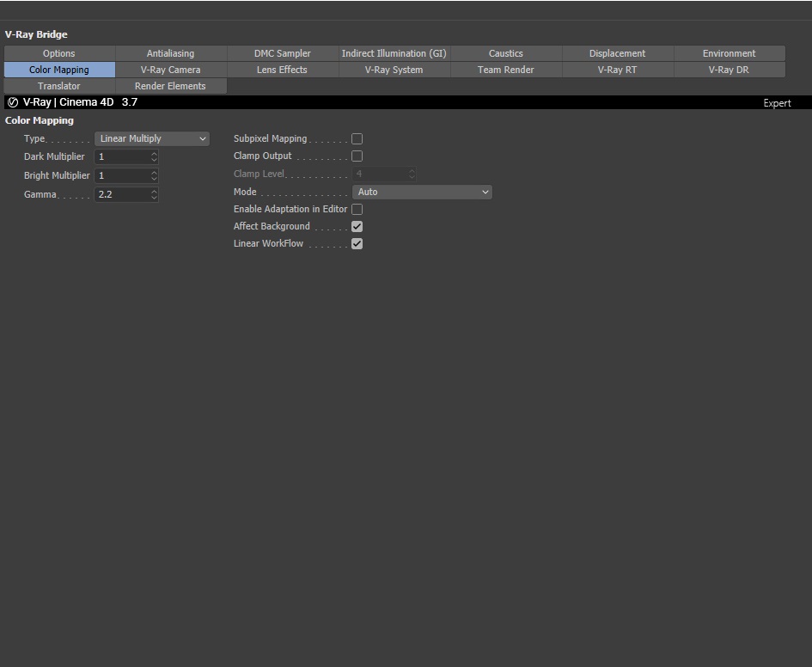This screenshot has height=667, width=812.
Task: Click the Color Mapping section heading
Action: (x=40, y=120)
